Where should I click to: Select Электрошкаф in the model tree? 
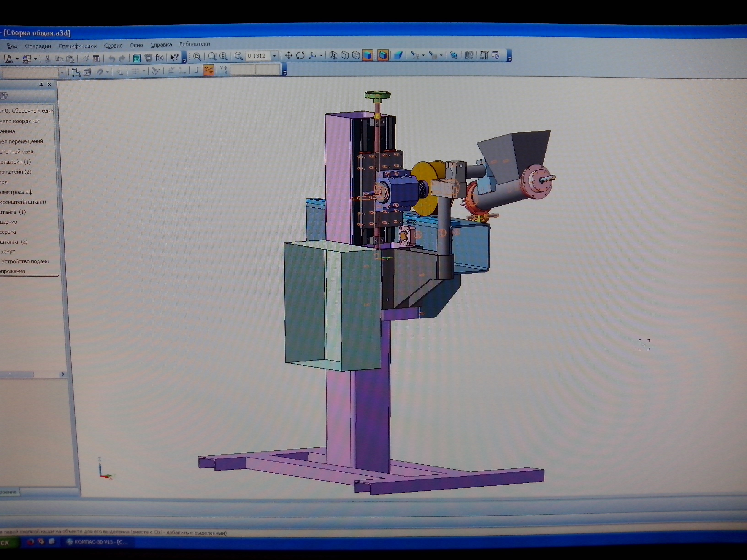pyautogui.click(x=16, y=192)
